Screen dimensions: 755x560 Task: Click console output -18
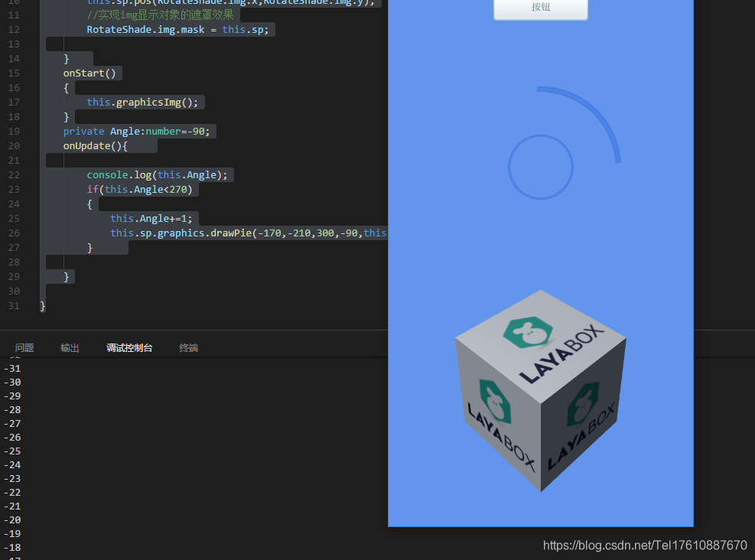click(x=12, y=548)
